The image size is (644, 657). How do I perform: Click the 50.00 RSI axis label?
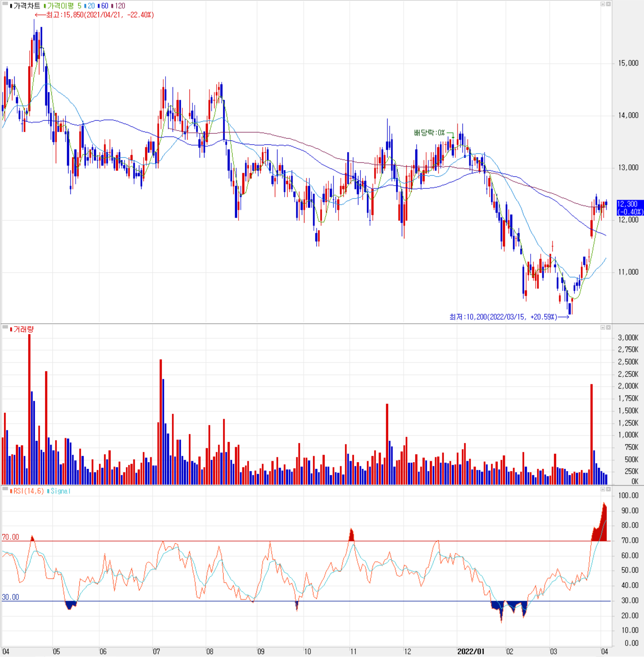pos(630,570)
